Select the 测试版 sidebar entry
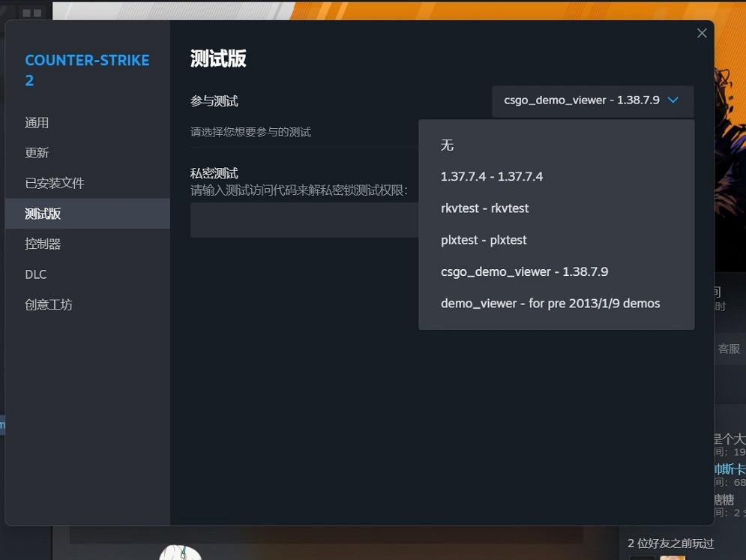The image size is (746, 560). pyautogui.click(x=43, y=213)
